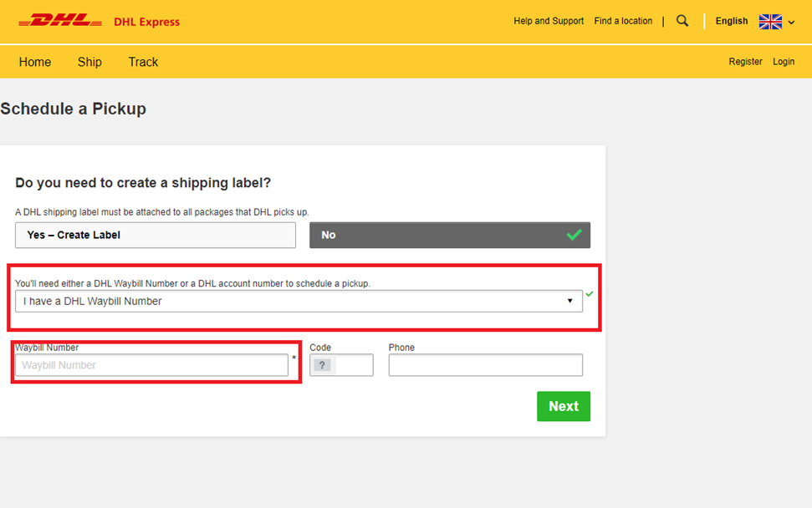Image resolution: width=812 pixels, height=508 pixels.
Task: Select Yes – Create Label option
Action: point(156,235)
